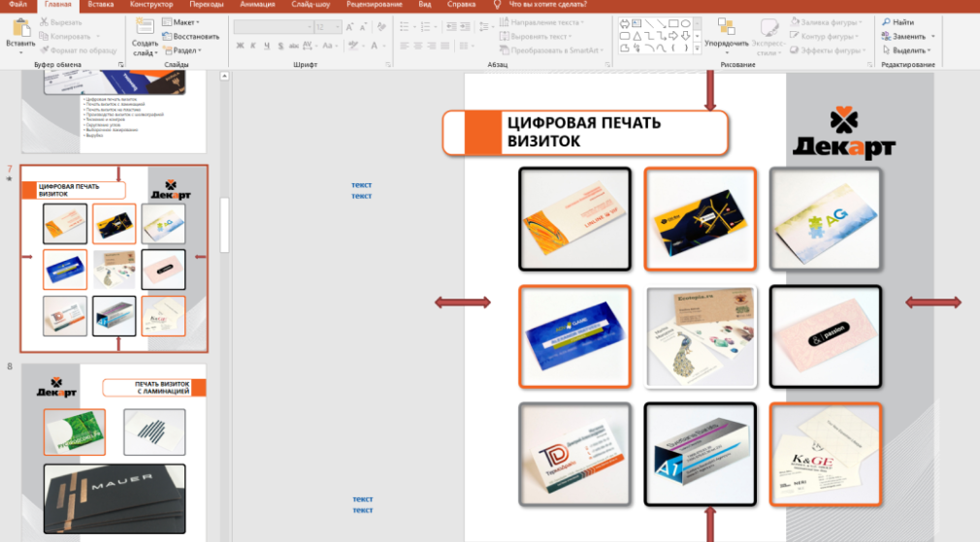Toggle italic (К) formatting
Image resolution: width=980 pixels, height=542 pixels.
coord(253,46)
